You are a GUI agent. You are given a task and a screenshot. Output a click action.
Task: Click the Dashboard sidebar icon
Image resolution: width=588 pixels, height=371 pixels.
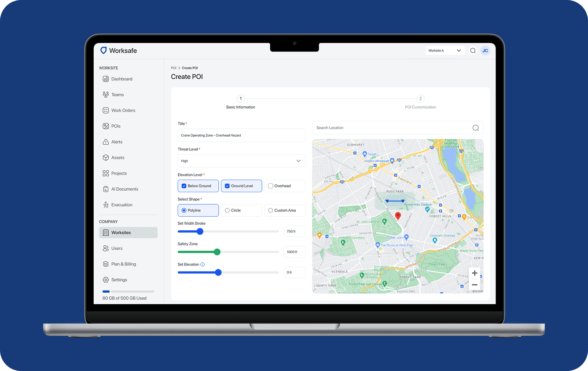pyautogui.click(x=106, y=79)
